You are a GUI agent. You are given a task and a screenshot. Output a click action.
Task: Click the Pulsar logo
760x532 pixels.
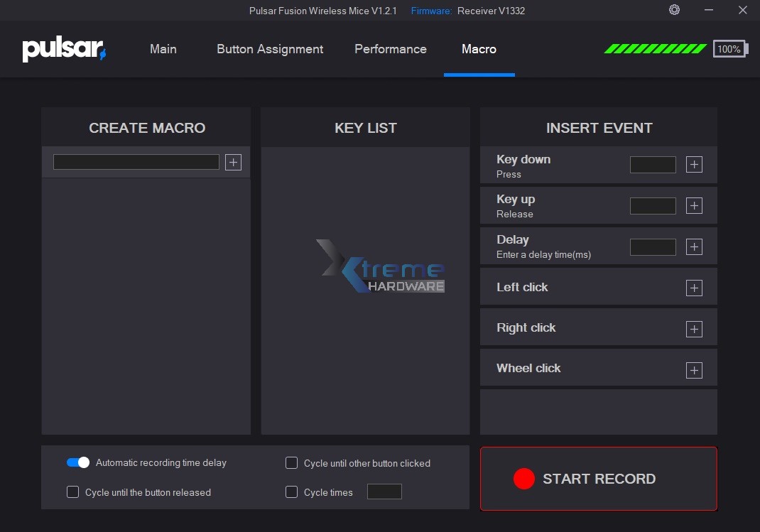coord(64,50)
